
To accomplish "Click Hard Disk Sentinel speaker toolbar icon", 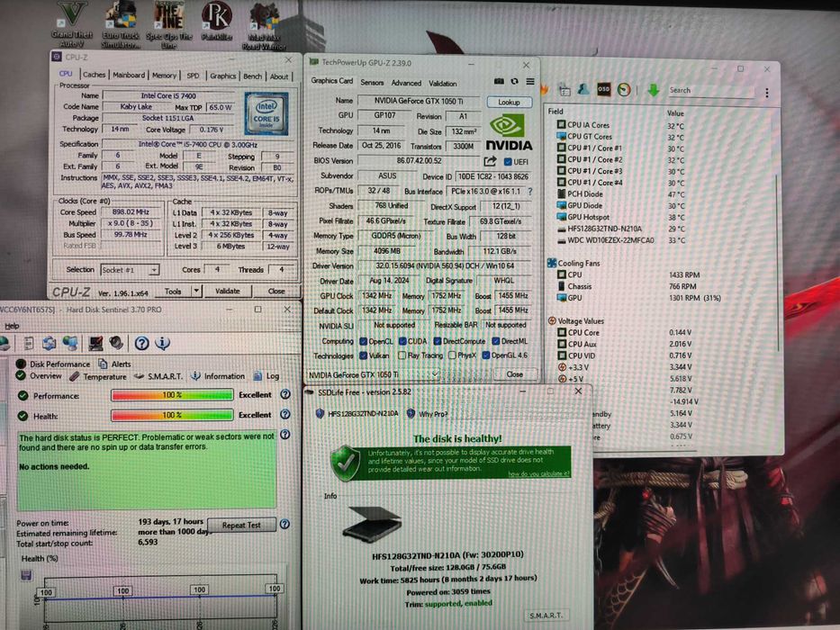I will (116, 343).
